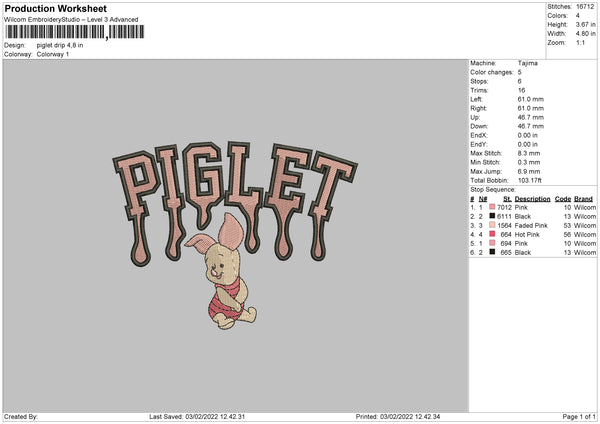The height and width of the screenshot is (424, 600).
Task: Click the barcode under the worksheet header
Action: click(75, 32)
